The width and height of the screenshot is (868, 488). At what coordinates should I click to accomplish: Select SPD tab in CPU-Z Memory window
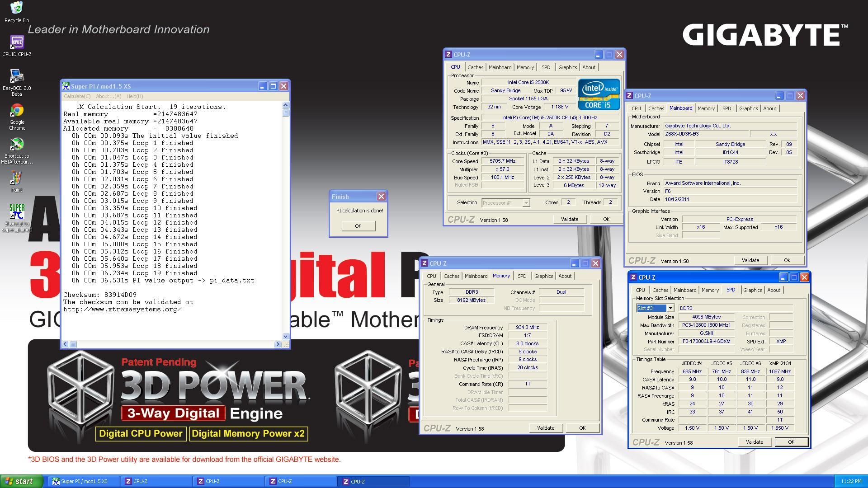pyautogui.click(x=522, y=276)
